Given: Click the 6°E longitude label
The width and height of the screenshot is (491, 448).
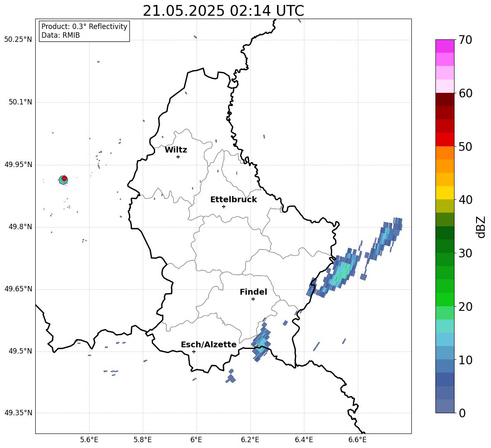Looking at the screenshot, I should coord(196,440).
